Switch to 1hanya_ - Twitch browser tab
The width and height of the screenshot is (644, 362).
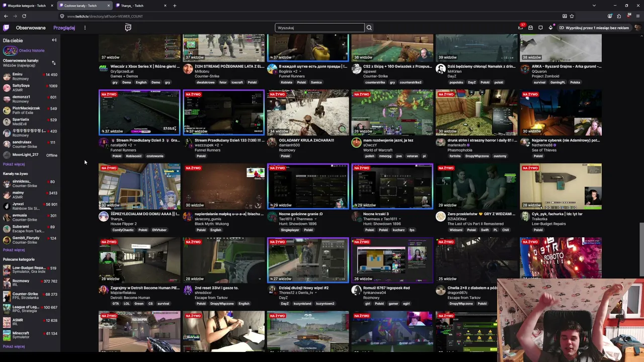pyautogui.click(x=141, y=6)
